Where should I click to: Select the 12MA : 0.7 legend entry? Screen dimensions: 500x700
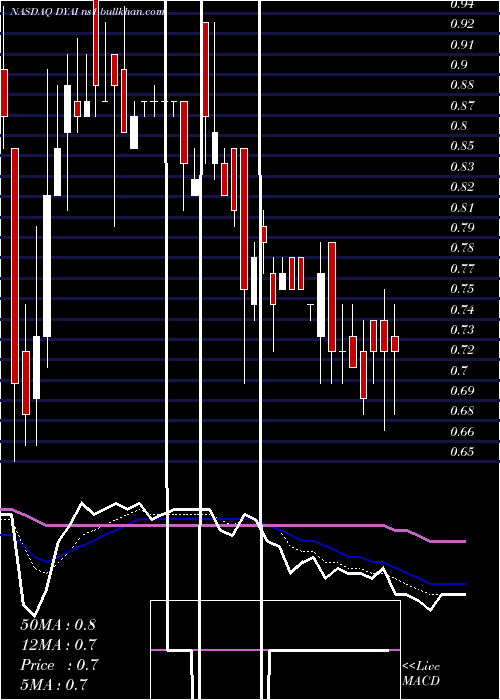tap(58, 645)
